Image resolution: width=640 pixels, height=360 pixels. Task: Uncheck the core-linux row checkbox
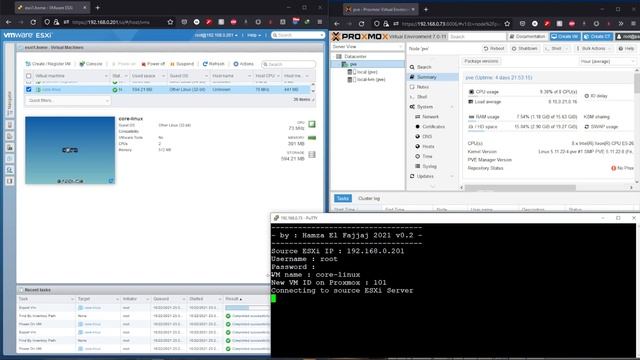[29, 89]
